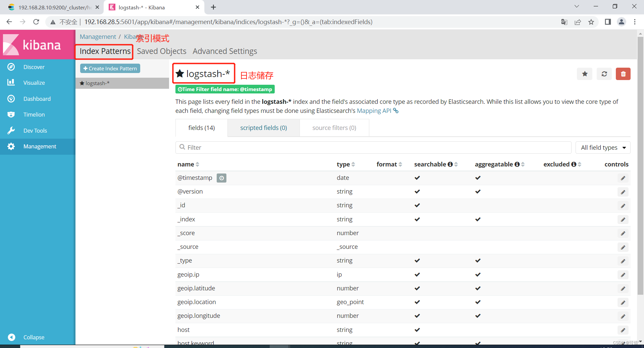The width and height of the screenshot is (644, 348).
Task: Open the All field types dropdown
Action: (603, 147)
